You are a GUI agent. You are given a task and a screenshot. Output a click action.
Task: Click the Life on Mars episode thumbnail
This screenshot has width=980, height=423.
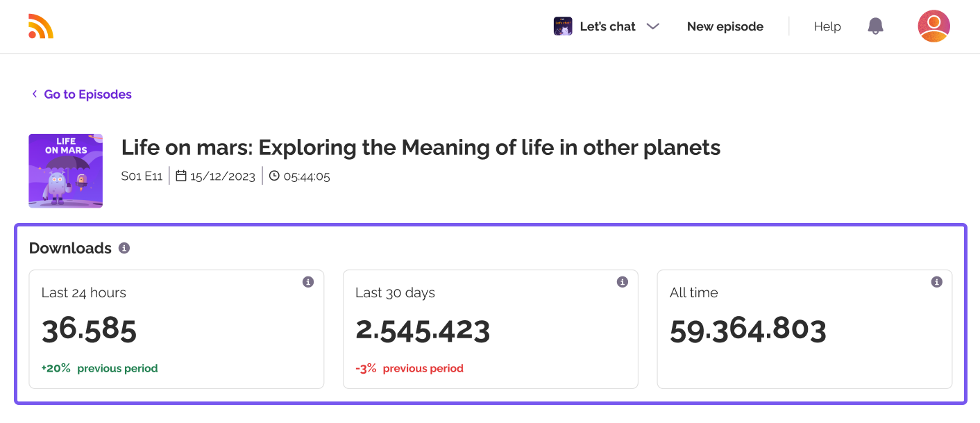65,171
